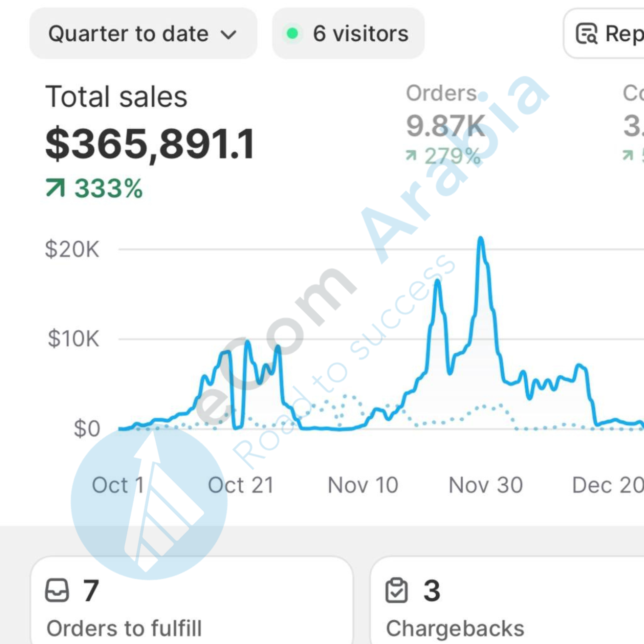Click the arrow next to 279%

tap(411, 155)
